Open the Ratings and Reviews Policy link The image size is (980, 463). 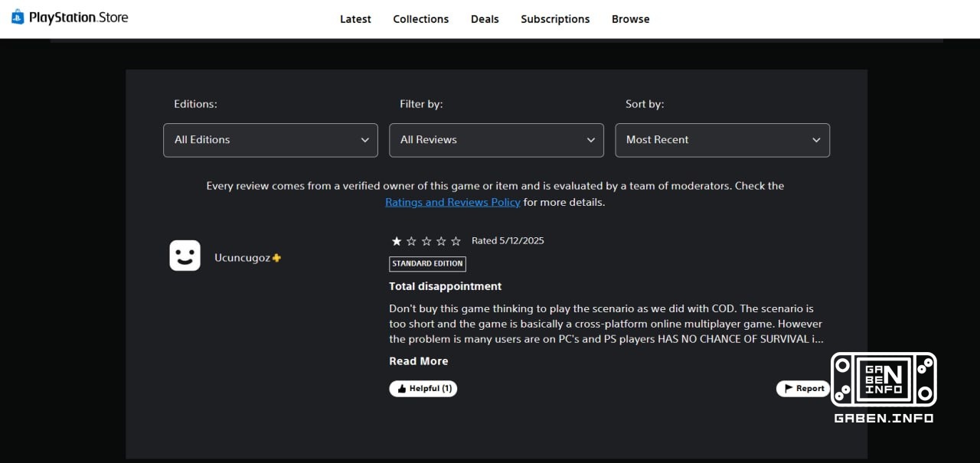tap(452, 202)
